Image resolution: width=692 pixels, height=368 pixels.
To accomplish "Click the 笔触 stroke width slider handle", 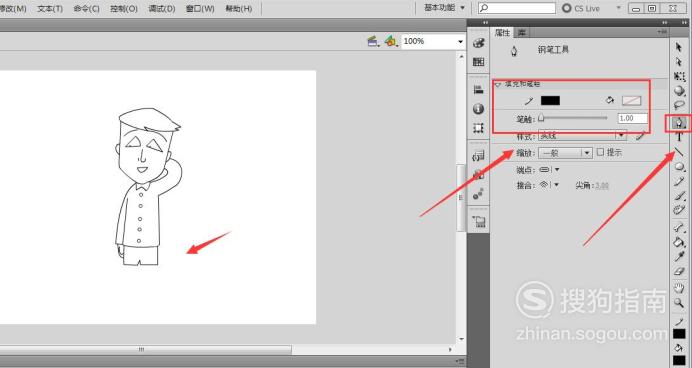I will [x=541, y=118].
